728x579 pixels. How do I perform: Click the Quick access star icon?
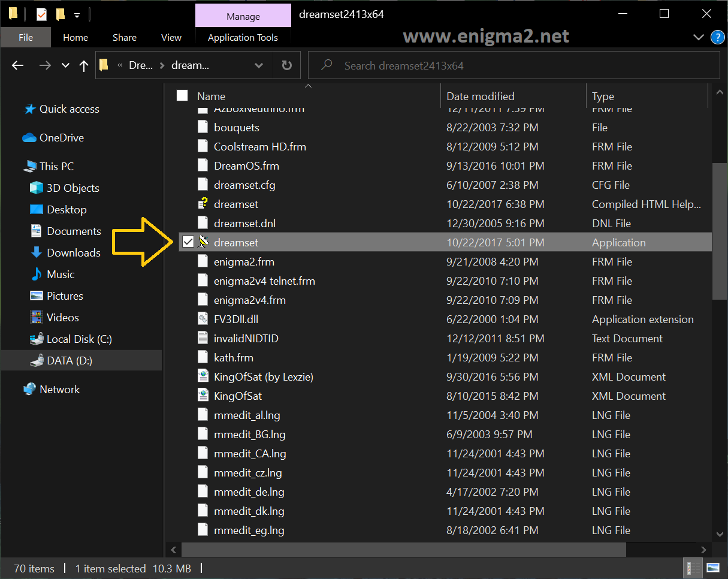[29, 109]
